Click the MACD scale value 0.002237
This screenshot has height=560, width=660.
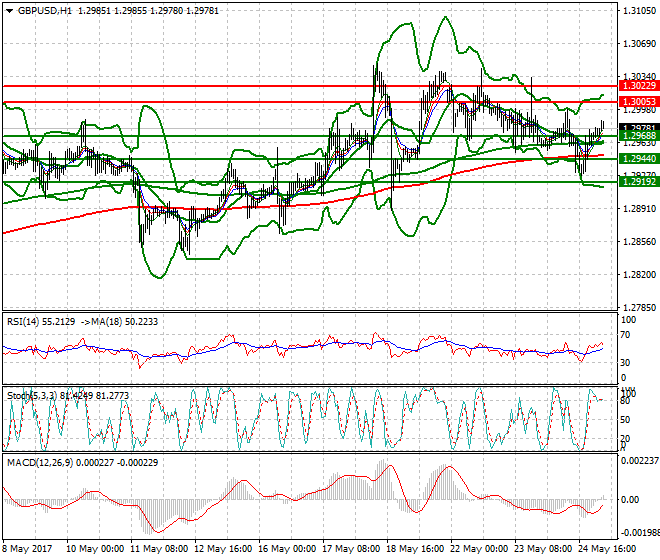click(x=640, y=461)
